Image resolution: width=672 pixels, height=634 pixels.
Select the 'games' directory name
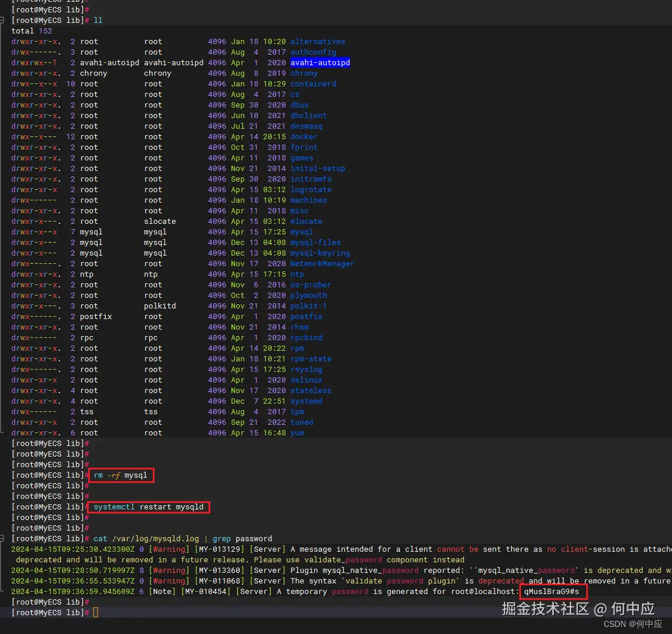302,157
